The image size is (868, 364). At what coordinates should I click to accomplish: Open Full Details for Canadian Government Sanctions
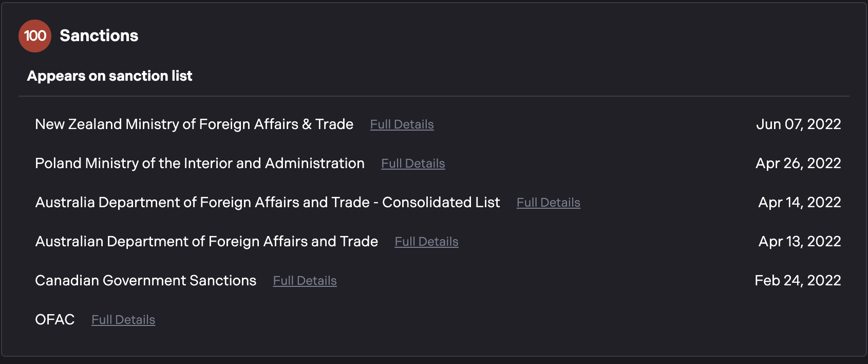tap(305, 281)
